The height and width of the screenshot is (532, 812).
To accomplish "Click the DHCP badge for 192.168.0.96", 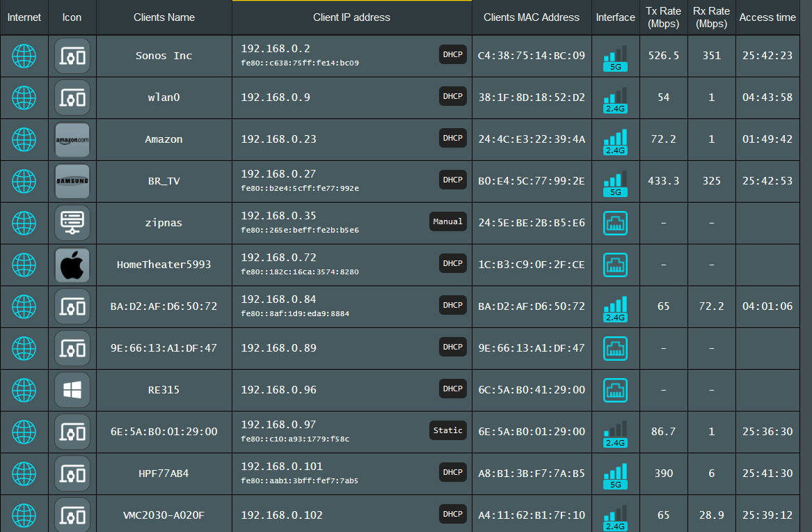I will (452, 389).
